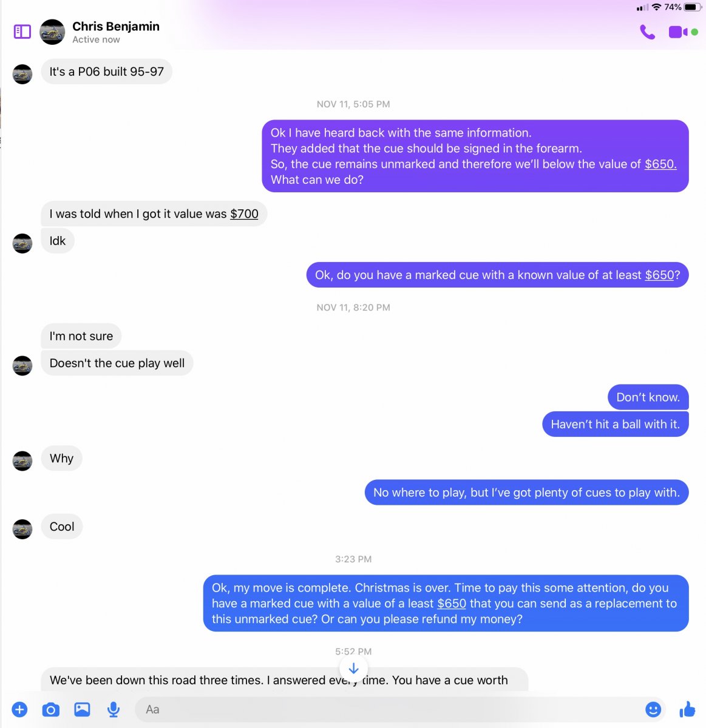Tap the $650? link in marked cue question
The image size is (706, 728).
coord(662,275)
